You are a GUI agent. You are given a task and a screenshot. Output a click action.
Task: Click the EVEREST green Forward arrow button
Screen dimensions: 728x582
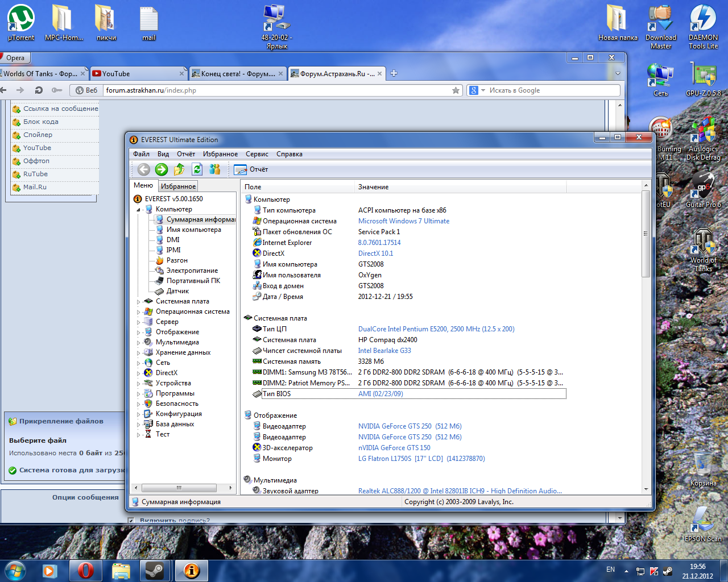pyautogui.click(x=162, y=169)
